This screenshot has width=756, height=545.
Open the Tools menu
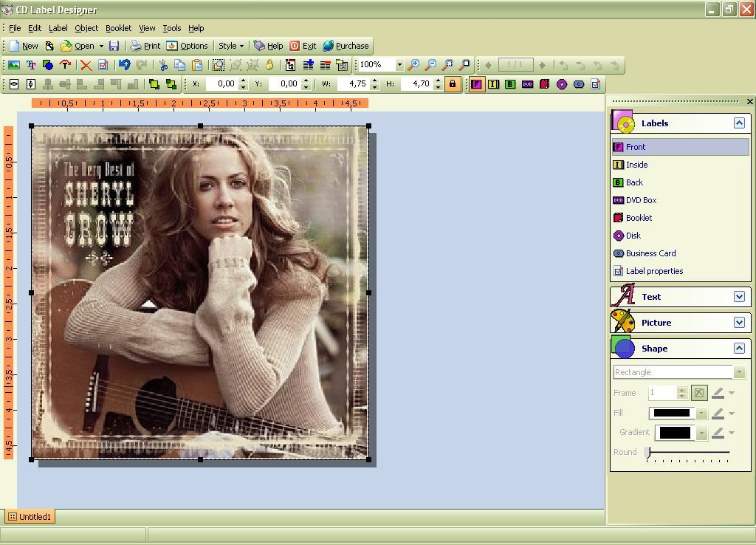click(x=171, y=28)
